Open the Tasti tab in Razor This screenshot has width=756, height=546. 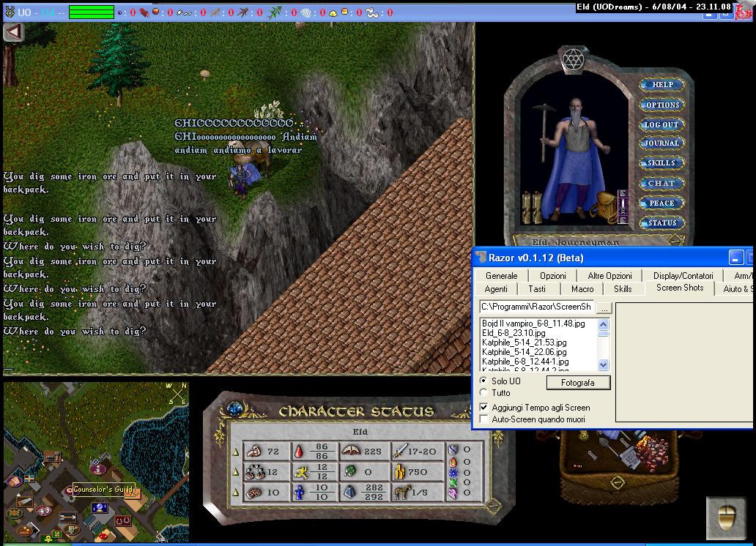click(537, 288)
